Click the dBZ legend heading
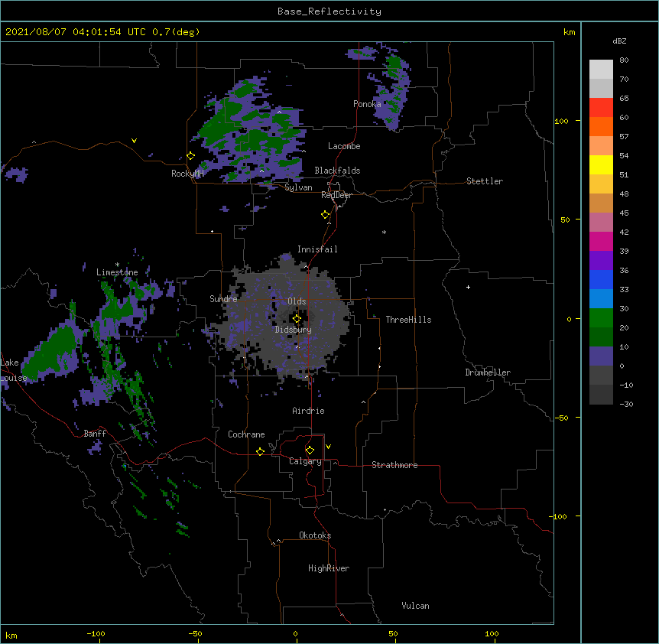The image size is (659, 644). [x=619, y=41]
